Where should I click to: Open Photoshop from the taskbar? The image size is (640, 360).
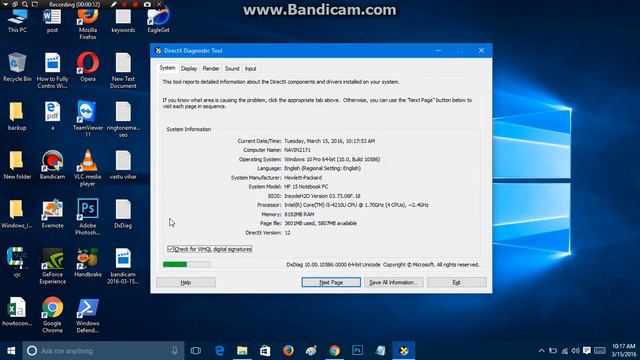click(x=358, y=351)
